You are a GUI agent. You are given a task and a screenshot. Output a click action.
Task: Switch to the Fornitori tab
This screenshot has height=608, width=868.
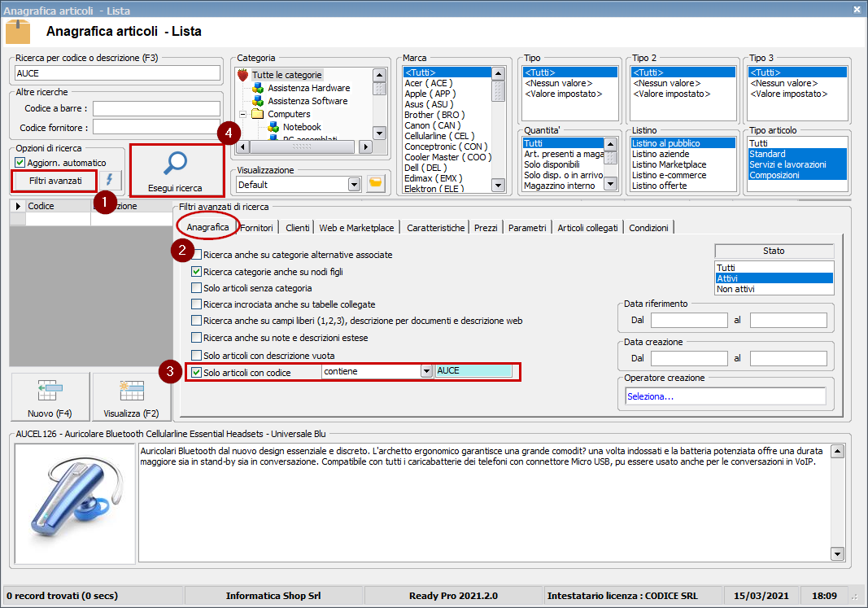coord(258,228)
